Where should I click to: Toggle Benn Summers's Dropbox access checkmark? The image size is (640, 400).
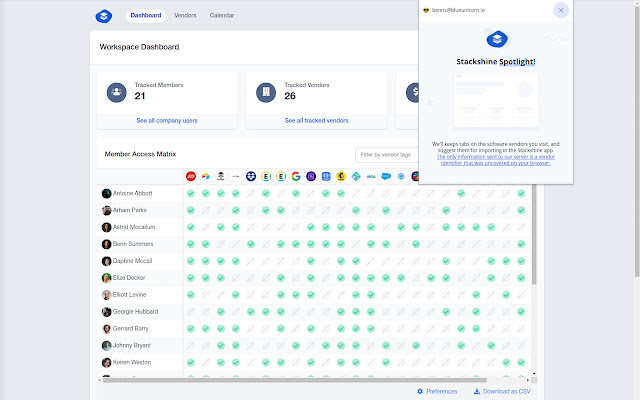click(x=251, y=244)
